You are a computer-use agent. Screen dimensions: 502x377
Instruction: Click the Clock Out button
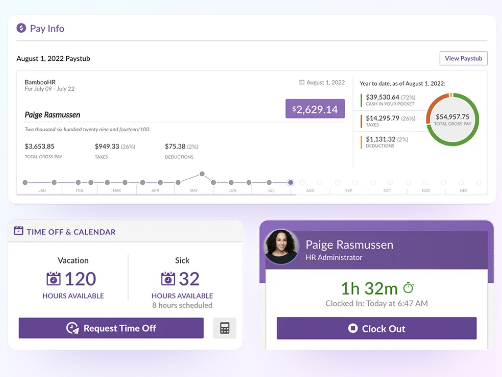pyautogui.click(x=377, y=328)
